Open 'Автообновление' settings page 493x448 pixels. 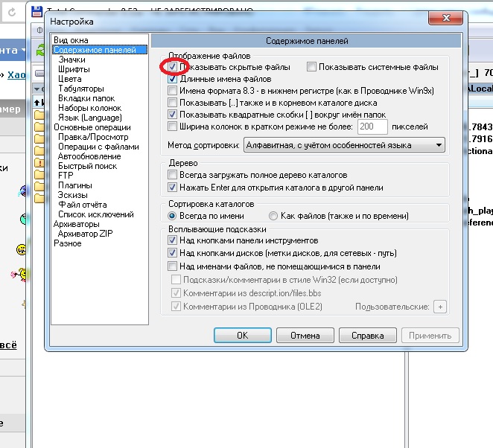click(x=89, y=156)
